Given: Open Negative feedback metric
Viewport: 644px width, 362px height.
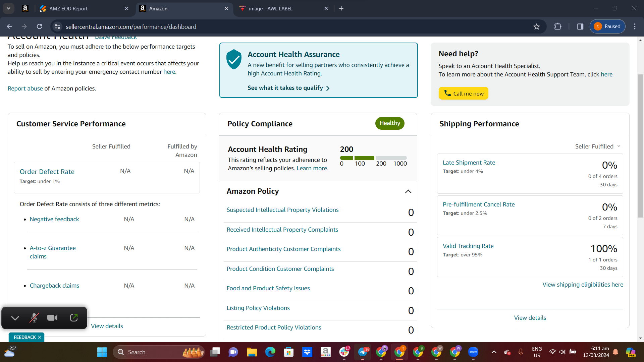Looking at the screenshot, I should click(x=54, y=219).
